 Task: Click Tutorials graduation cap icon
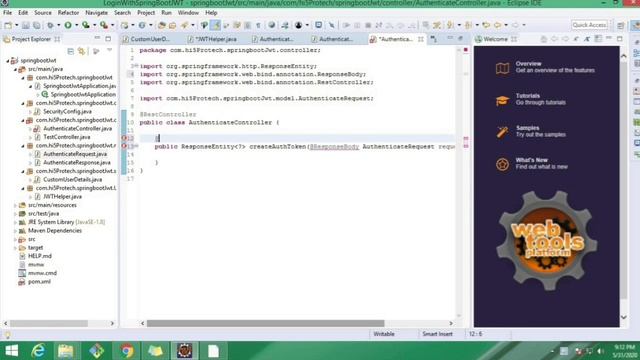click(x=502, y=100)
